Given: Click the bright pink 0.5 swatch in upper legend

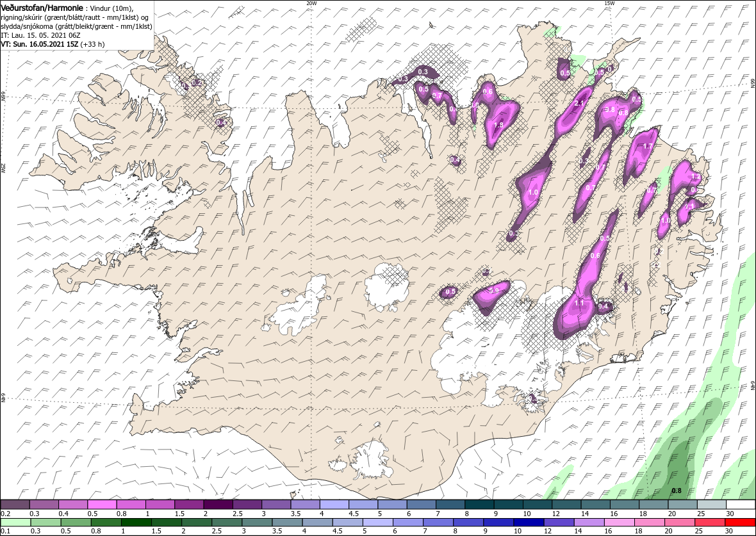Looking at the screenshot, I should coord(103,504).
